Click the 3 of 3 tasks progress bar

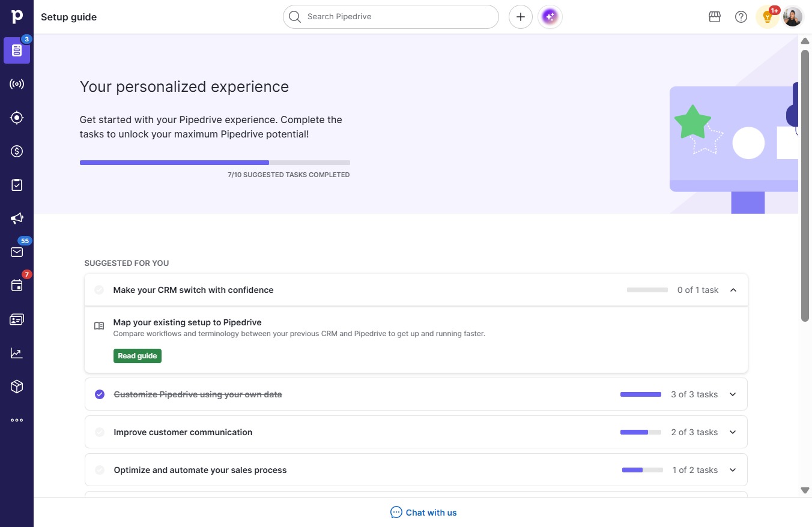pos(641,394)
